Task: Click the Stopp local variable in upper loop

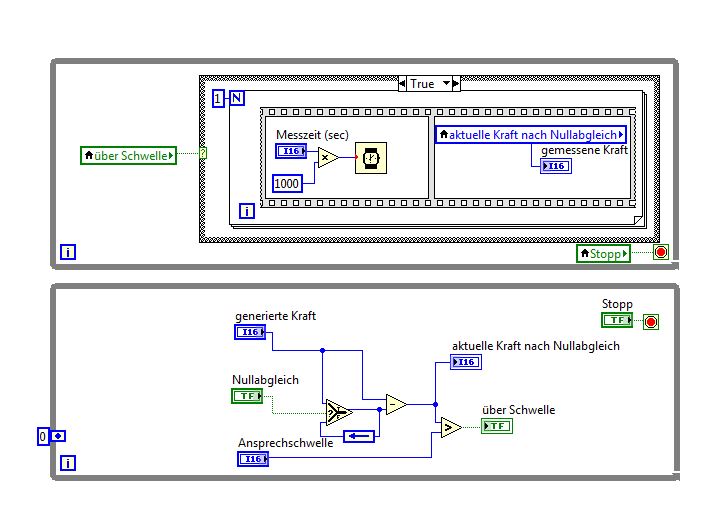Action: point(603,253)
